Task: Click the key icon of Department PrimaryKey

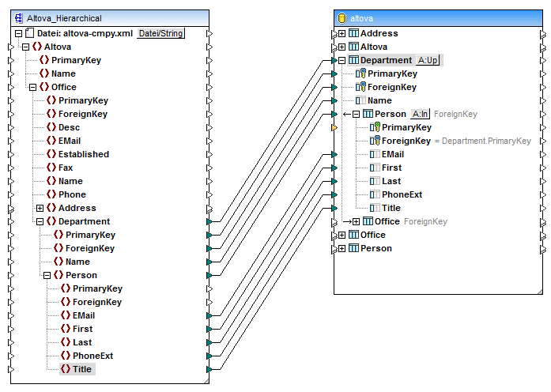Action: tap(360, 73)
